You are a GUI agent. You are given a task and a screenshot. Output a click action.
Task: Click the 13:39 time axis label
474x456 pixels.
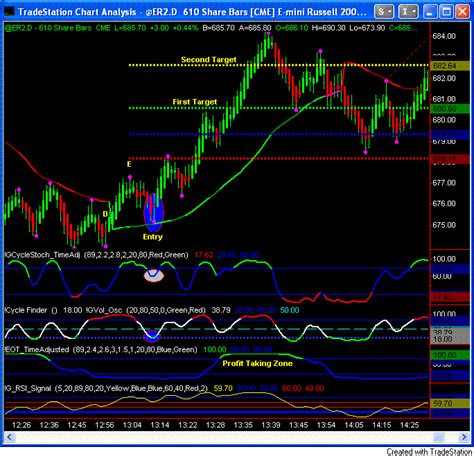(271, 425)
